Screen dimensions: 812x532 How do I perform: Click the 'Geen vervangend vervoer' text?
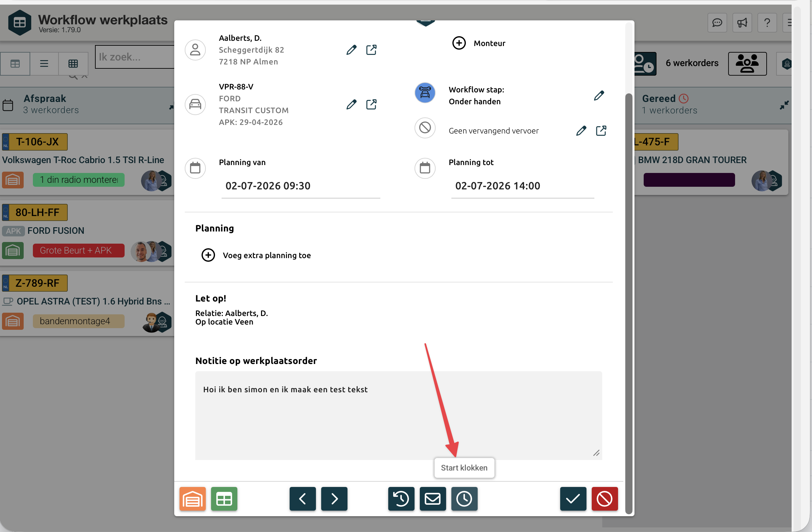493,131
